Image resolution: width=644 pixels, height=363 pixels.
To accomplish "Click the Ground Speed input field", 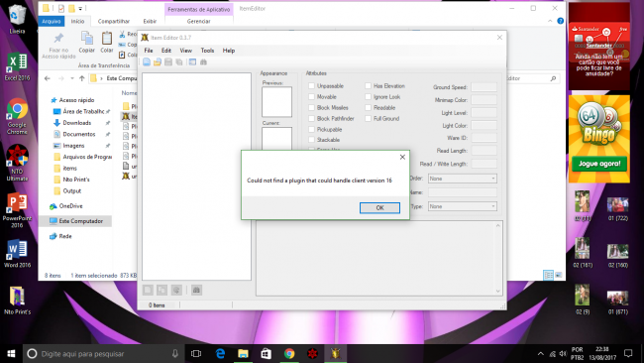I will (x=483, y=86).
